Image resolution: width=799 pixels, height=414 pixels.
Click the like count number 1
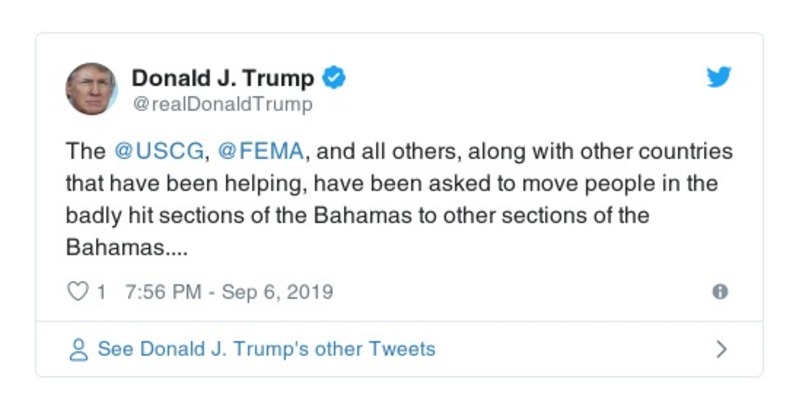101,292
